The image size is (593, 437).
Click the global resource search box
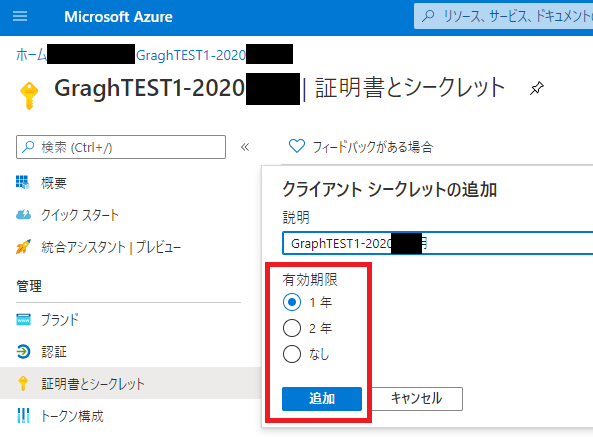pos(503,16)
